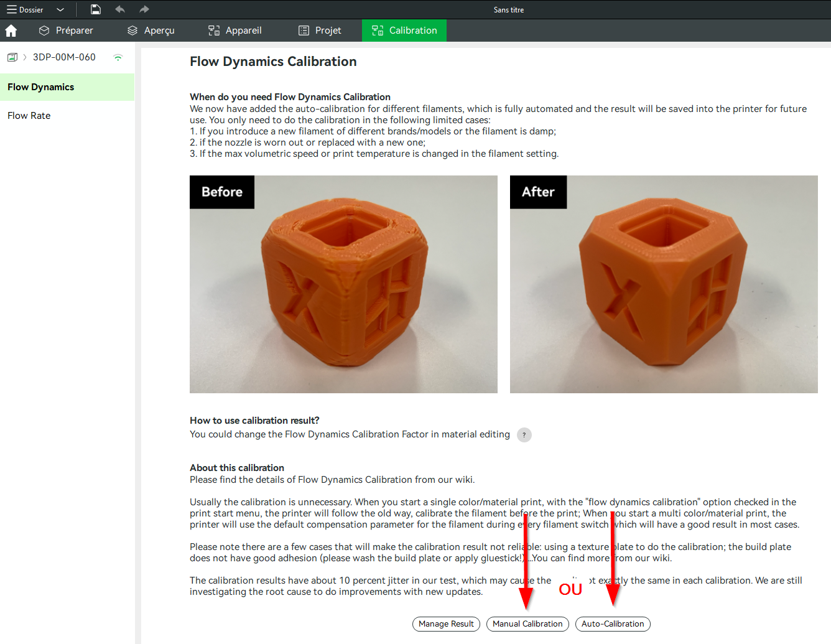Image resolution: width=831 pixels, height=644 pixels.
Task: Click the green Wi-Fi connection status icon
Action: [118, 57]
